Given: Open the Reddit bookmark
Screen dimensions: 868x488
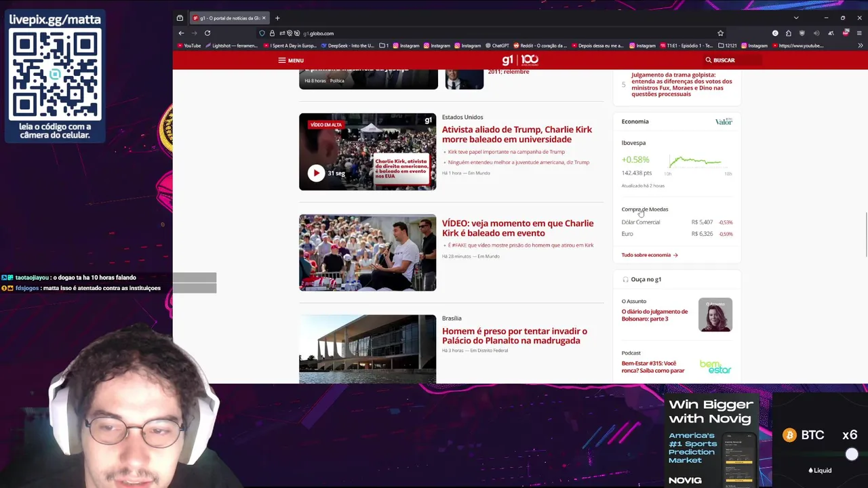Looking at the screenshot, I should (x=540, y=46).
